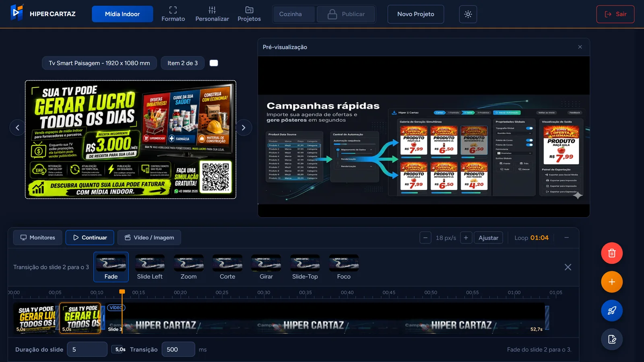Click the locked Publicar button
Viewport: 644px width, 362px height.
(x=346, y=14)
